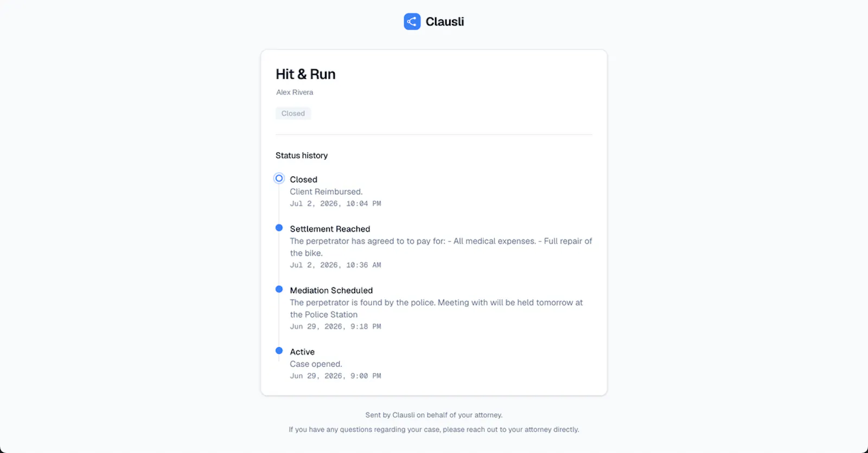The image size is (868, 453).
Task: Click the Status history heading
Action: 302,156
